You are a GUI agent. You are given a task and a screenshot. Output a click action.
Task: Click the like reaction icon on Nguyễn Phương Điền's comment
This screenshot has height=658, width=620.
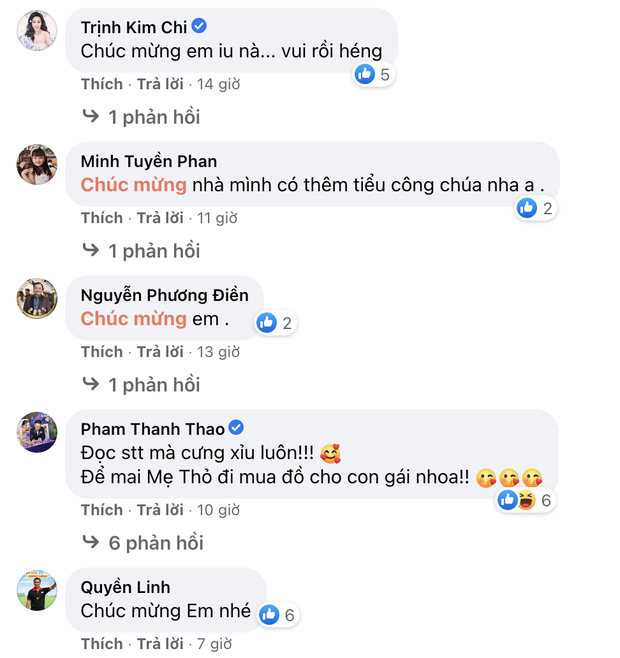click(x=266, y=322)
